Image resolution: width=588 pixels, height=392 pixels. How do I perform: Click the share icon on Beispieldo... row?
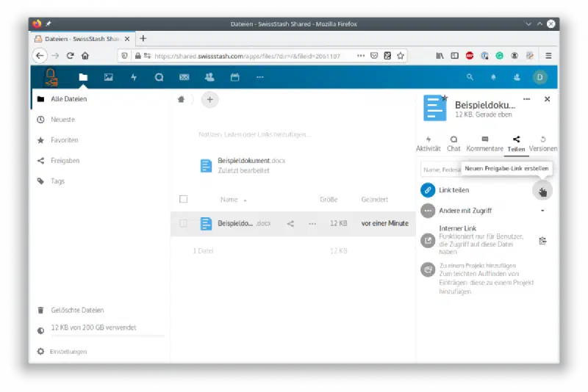(290, 223)
